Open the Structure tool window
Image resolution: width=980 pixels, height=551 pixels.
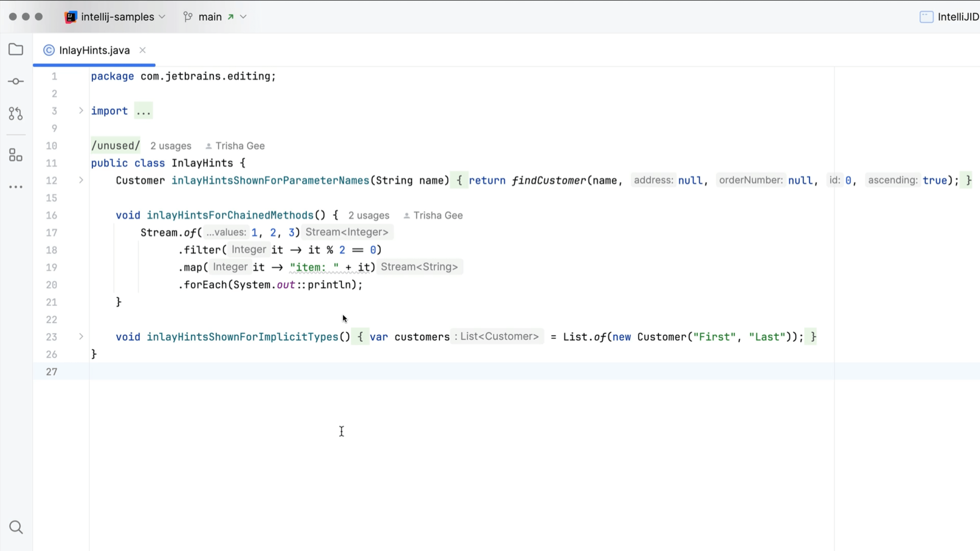click(16, 155)
